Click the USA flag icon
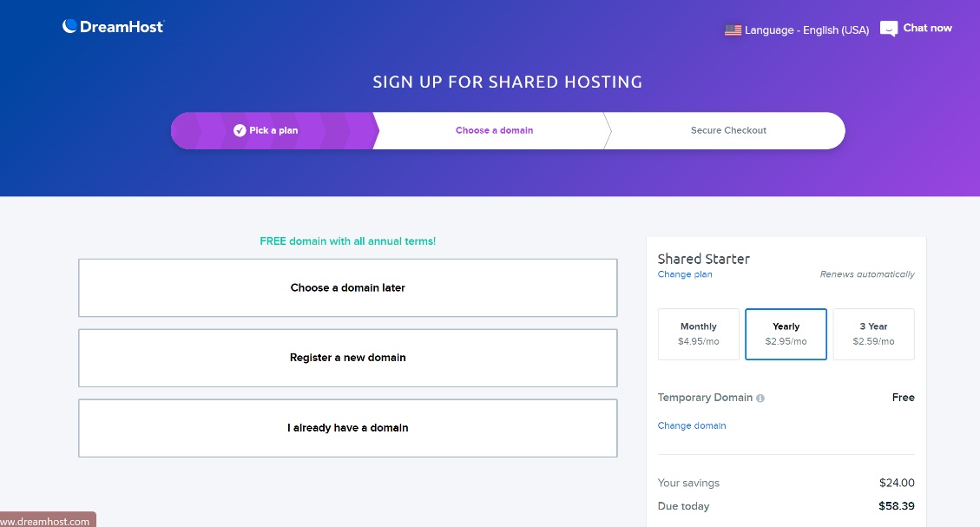The width and height of the screenshot is (980, 527). [x=733, y=30]
